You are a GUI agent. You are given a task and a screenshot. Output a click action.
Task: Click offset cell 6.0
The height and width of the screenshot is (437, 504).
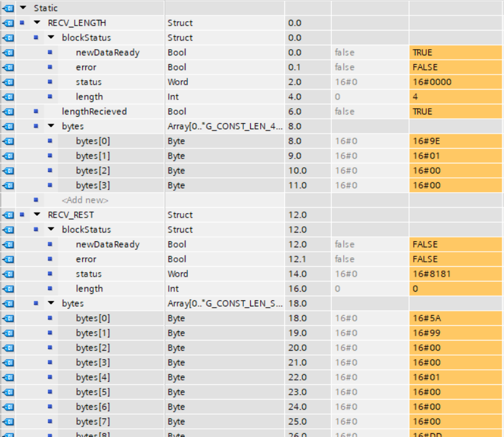[x=307, y=111]
